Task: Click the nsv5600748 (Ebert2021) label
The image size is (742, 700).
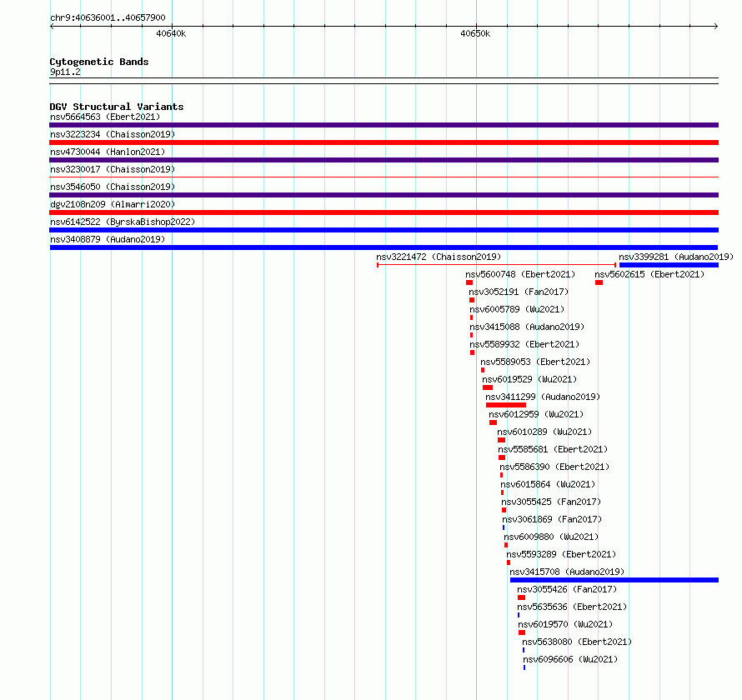Action: (x=520, y=274)
